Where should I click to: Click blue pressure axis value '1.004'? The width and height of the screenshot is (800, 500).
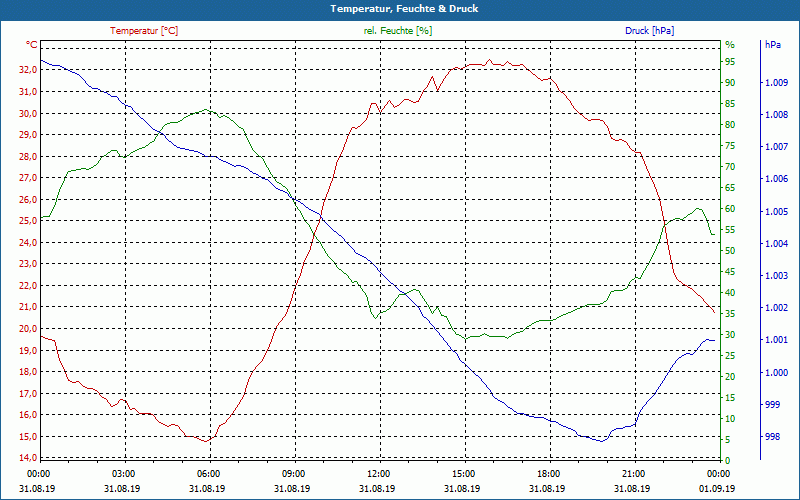777,244
